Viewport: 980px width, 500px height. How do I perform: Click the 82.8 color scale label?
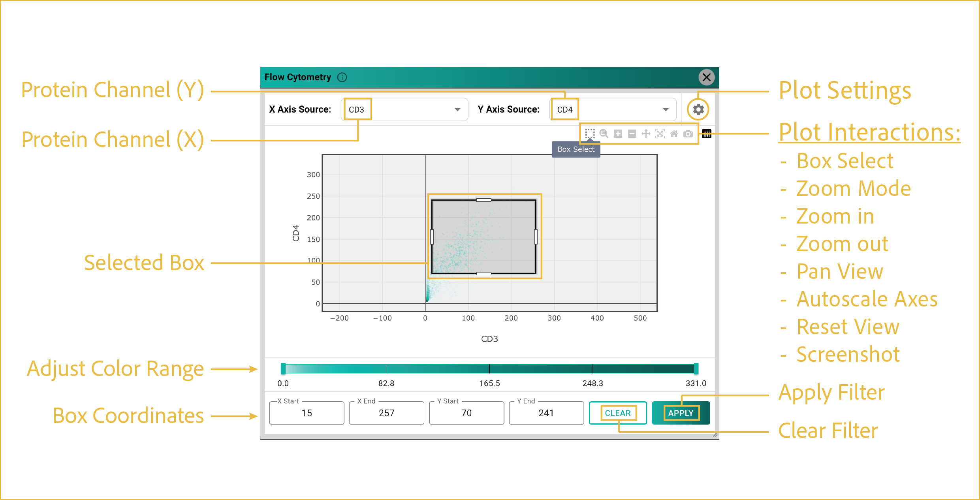coord(386,383)
